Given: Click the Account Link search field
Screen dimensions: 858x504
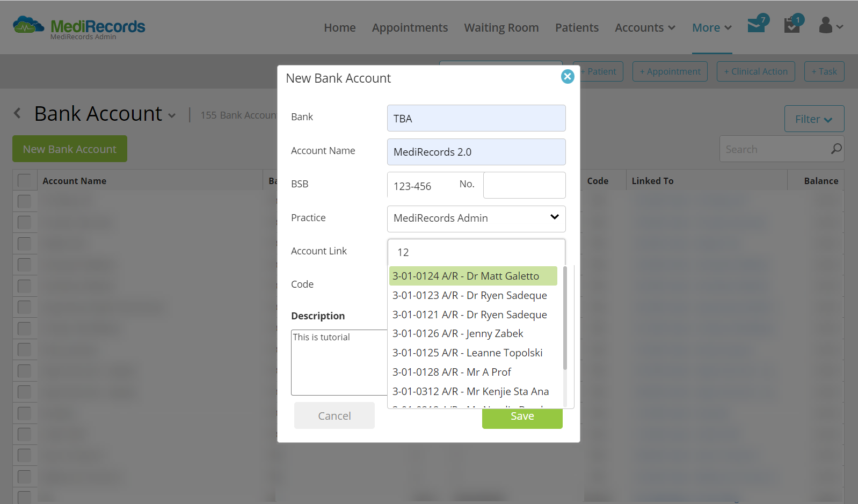Looking at the screenshot, I should (476, 252).
